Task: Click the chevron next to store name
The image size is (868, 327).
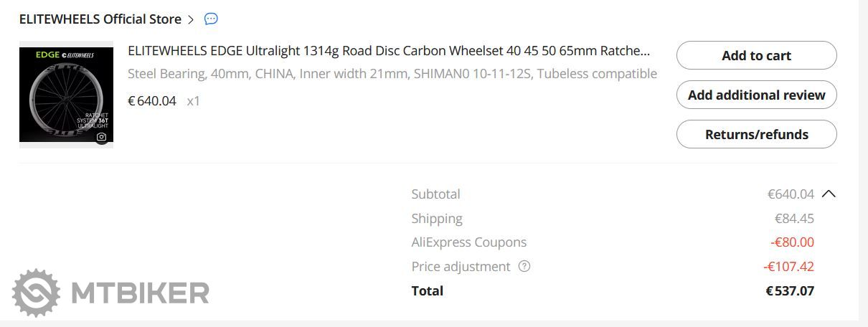Action: pos(191,19)
